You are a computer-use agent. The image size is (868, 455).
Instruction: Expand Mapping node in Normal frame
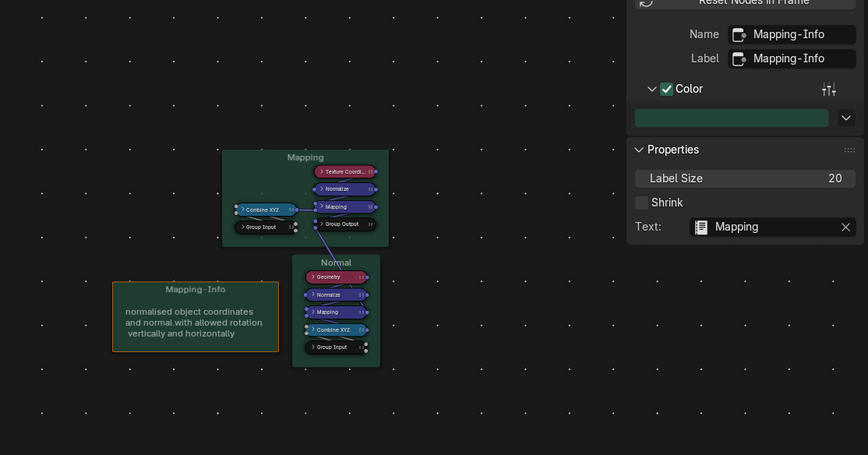313,312
